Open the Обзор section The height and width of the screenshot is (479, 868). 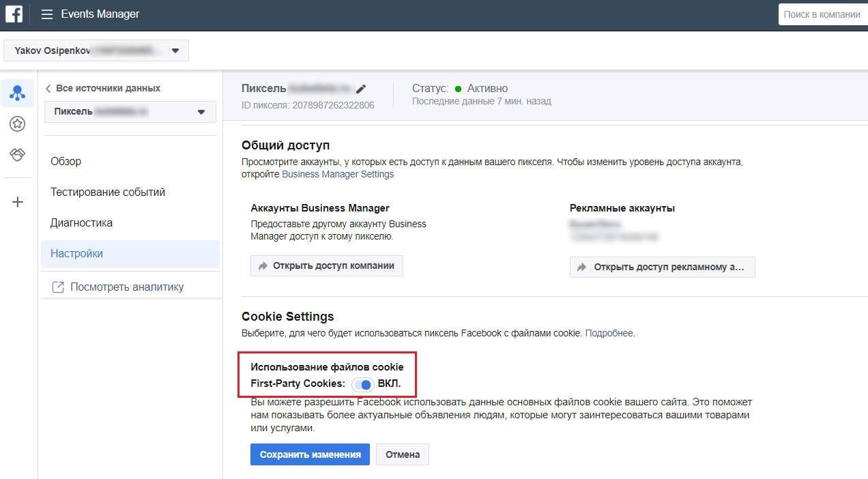pos(66,162)
